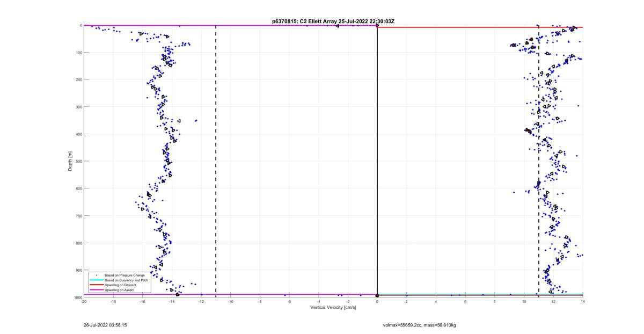Viewport: 644px width, 334px height.
Task: Click the 'volmax=55659.2cc, mass=56.613kg' footer text
Action: click(419, 325)
